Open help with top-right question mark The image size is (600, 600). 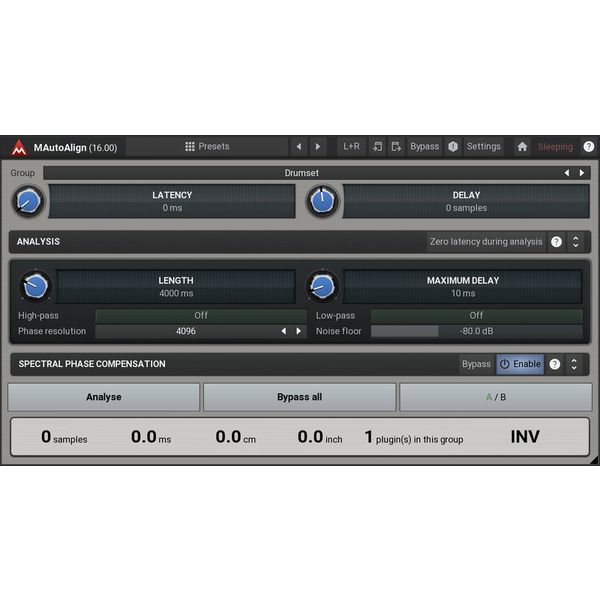[x=588, y=147]
